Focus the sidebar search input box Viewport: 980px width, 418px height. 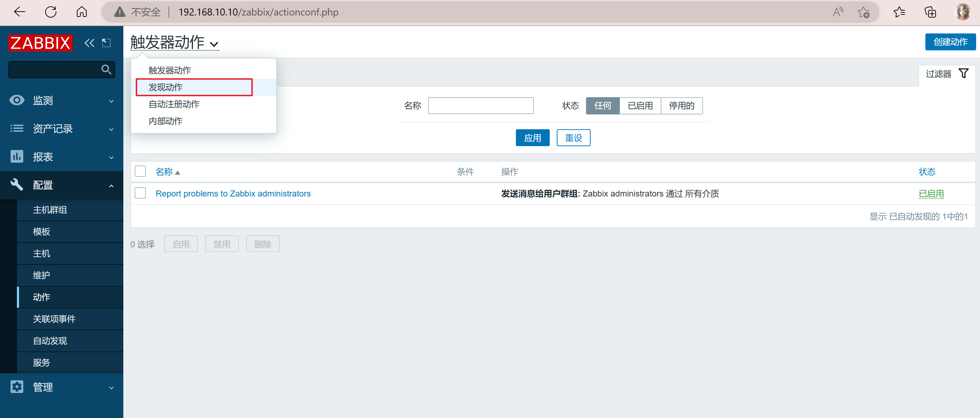(62, 69)
